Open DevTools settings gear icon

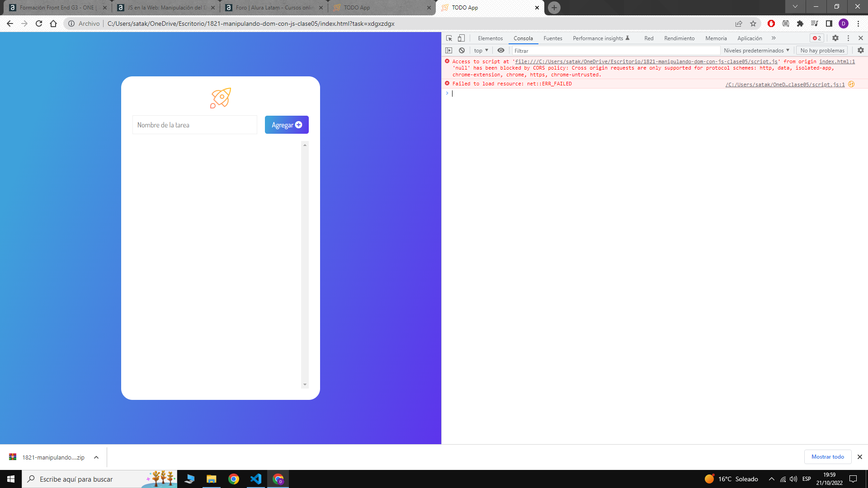[835, 38]
